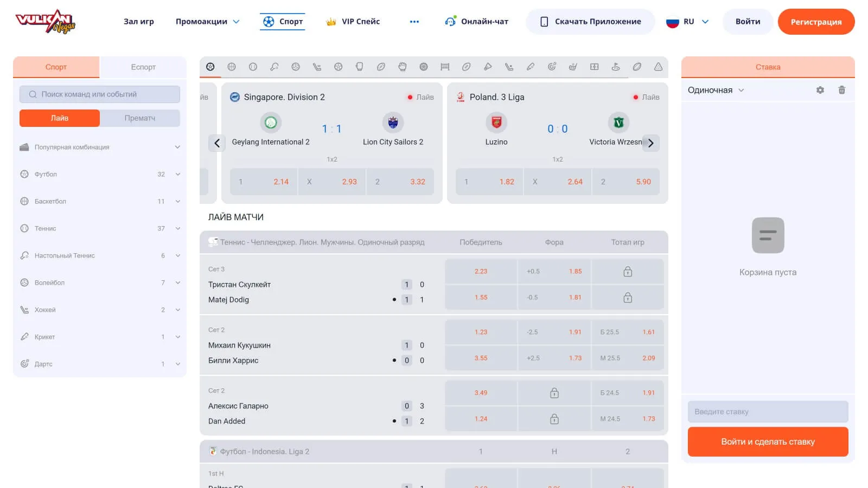Expand the Промоакции menu
868x488 pixels.
point(207,22)
